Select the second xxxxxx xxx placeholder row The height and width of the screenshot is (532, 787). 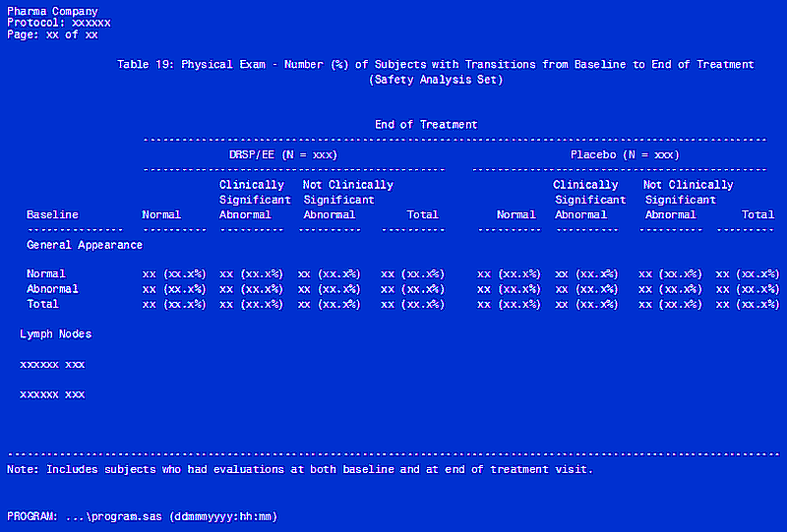52,395
